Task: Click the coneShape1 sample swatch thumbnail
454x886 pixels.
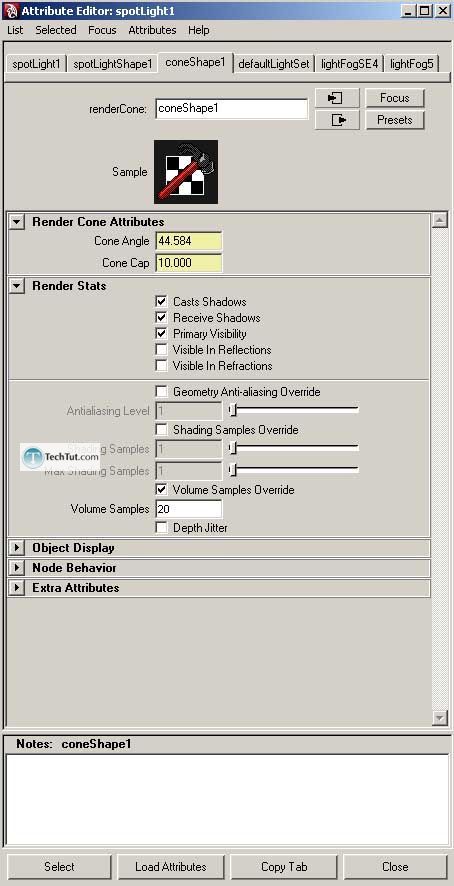Action: click(x=186, y=172)
